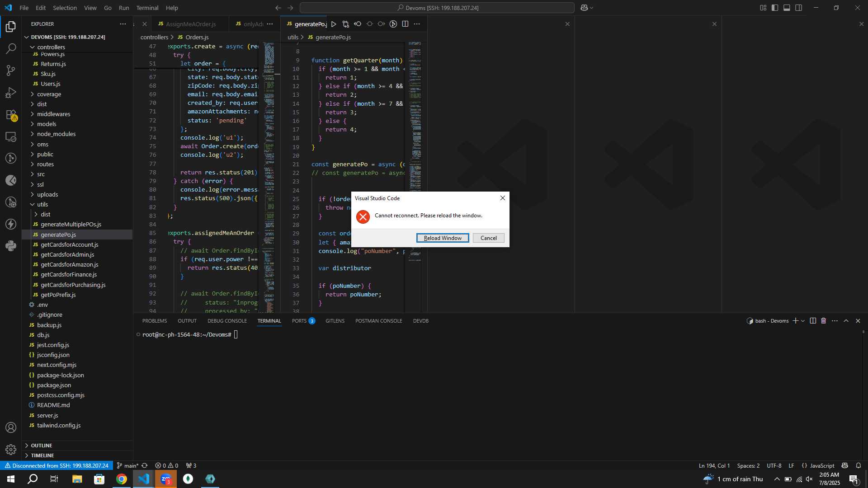Screen dimensions: 868x488
Task: Split the generatePo.js editor right
Action: click(x=405, y=24)
